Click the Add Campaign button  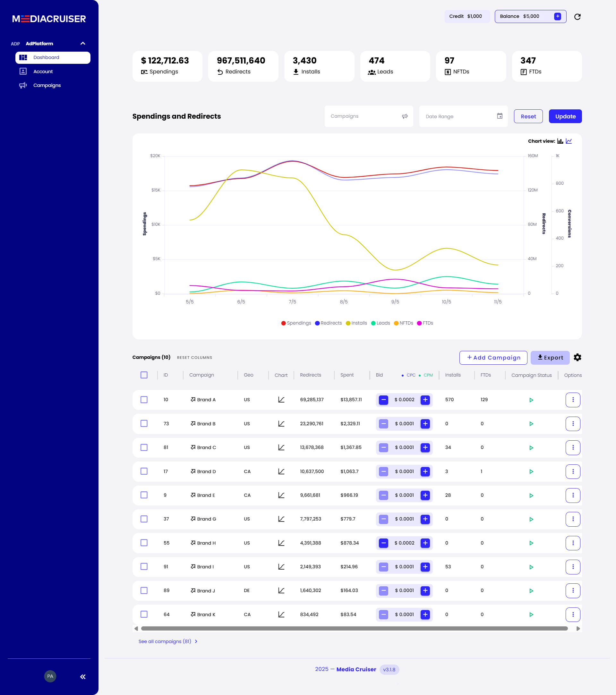(493, 358)
